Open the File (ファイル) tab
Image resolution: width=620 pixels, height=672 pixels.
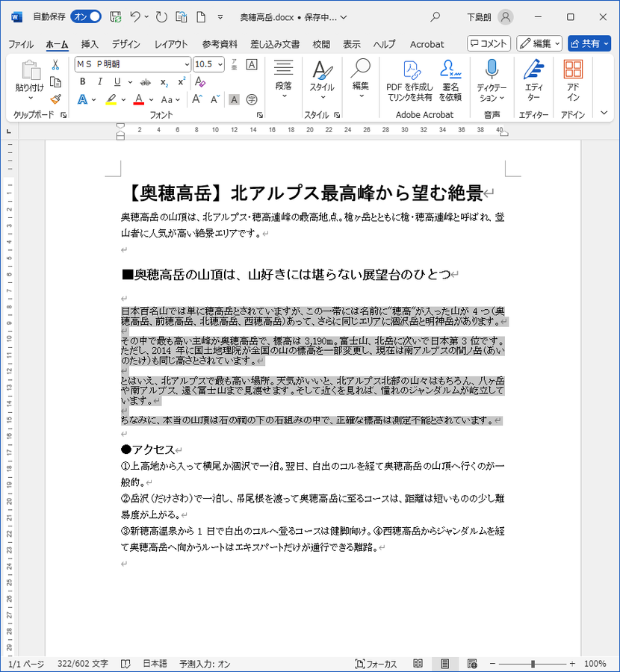21,44
